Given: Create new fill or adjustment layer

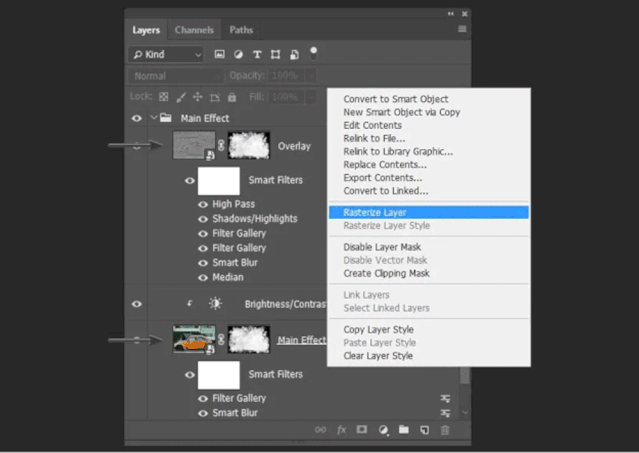Looking at the screenshot, I should point(383,429).
